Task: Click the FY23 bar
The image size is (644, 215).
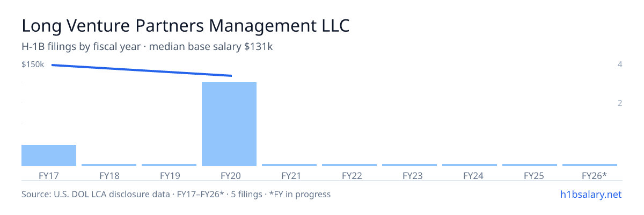Action: (x=409, y=165)
